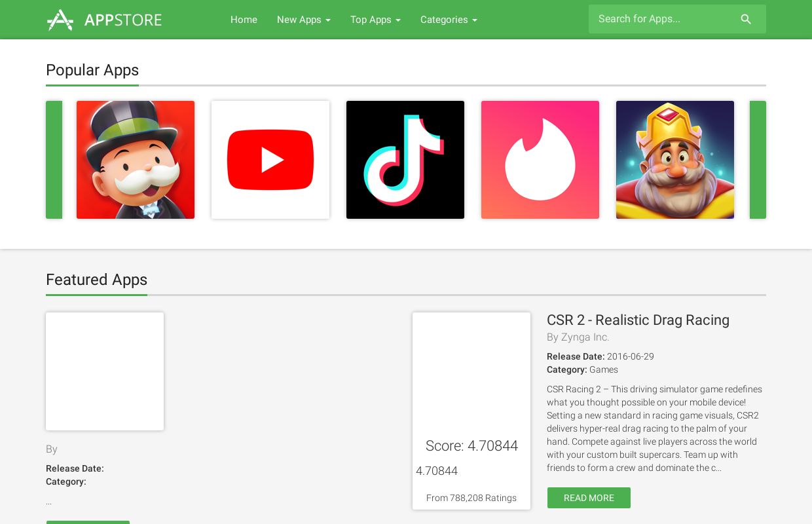Image resolution: width=812 pixels, height=524 pixels.
Task: Open the YouTube app icon
Action: point(270,160)
